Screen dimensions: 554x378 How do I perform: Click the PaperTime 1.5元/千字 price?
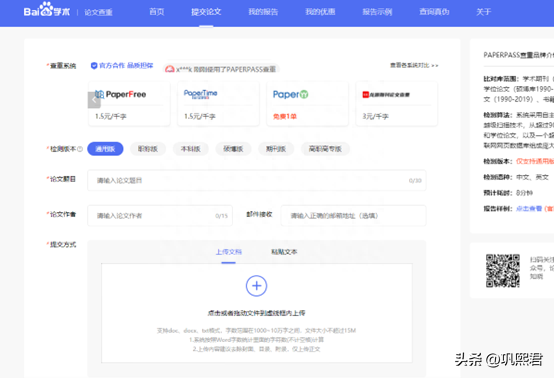pyautogui.click(x=200, y=116)
